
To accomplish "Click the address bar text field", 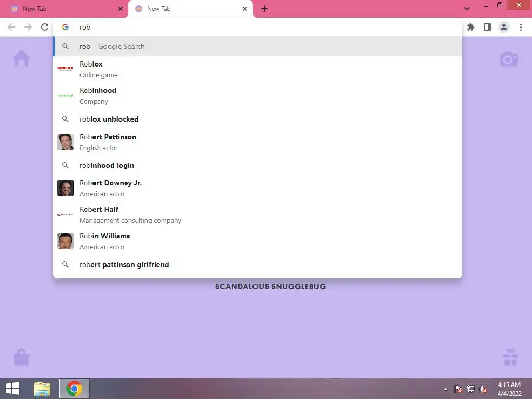I will (258, 27).
